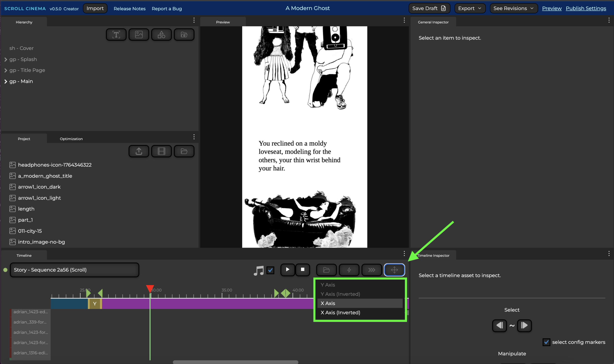
Task: Choose X Axis (Inverted) from the menu
Action: (x=340, y=313)
